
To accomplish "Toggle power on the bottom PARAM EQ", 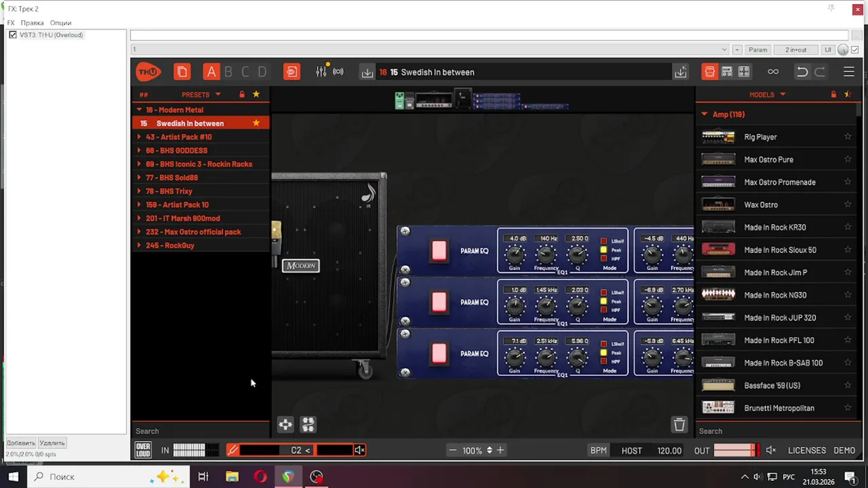I will [439, 353].
